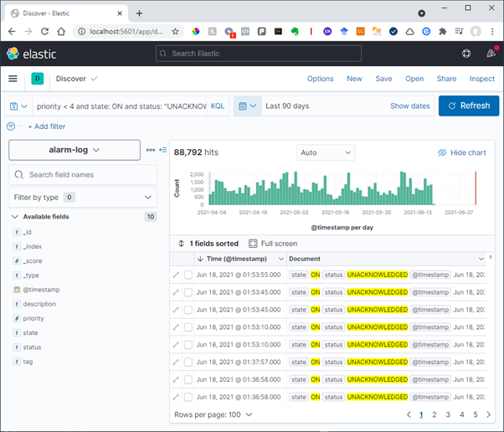Click the Add filter link

point(47,127)
